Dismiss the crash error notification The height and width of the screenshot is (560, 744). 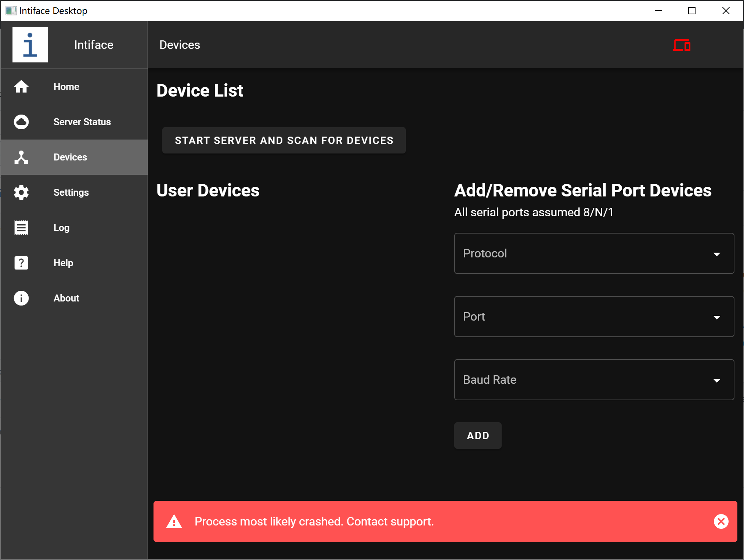(721, 521)
